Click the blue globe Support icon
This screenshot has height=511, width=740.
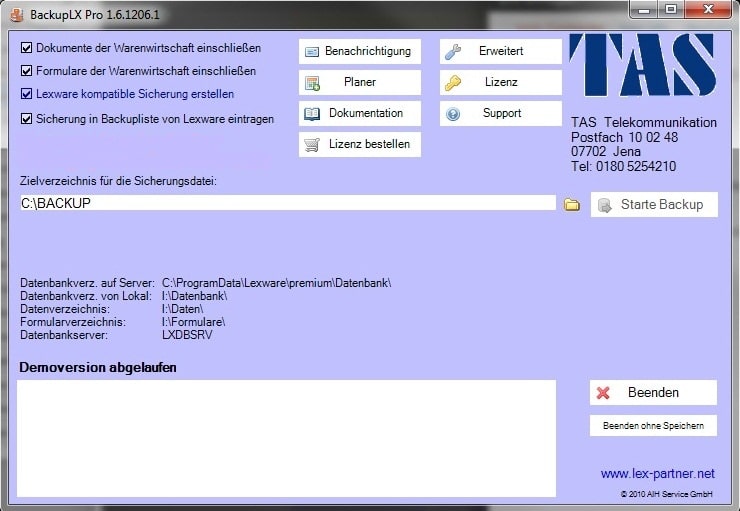coord(453,114)
